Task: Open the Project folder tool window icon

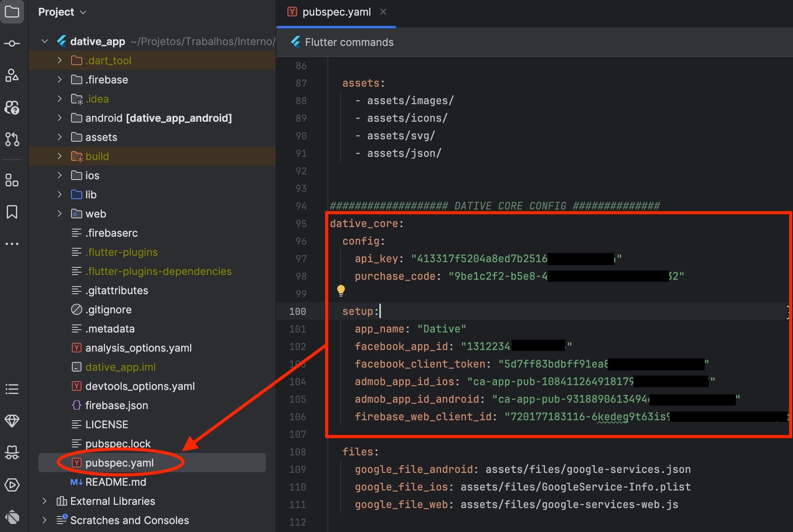Action: click(12, 12)
